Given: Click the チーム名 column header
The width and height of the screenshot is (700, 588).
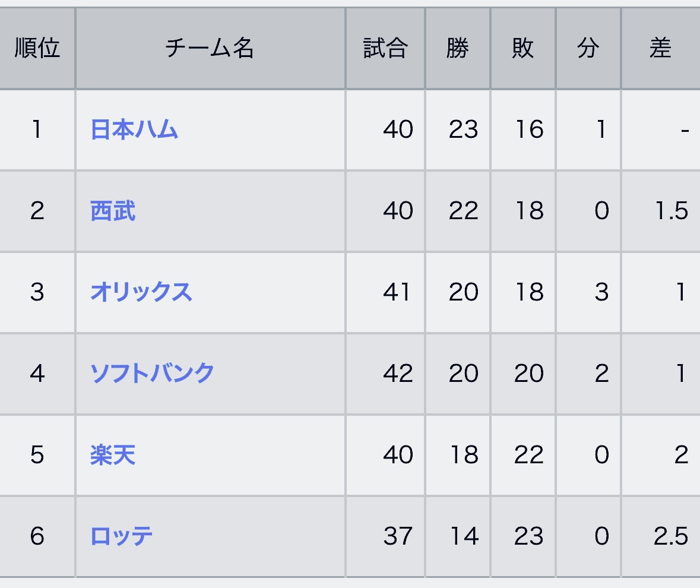Looking at the screenshot, I should click(210, 48).
